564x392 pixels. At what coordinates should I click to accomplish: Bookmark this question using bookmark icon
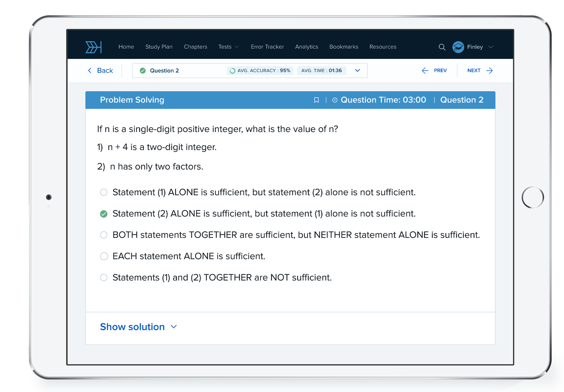[x=316, y=100]
